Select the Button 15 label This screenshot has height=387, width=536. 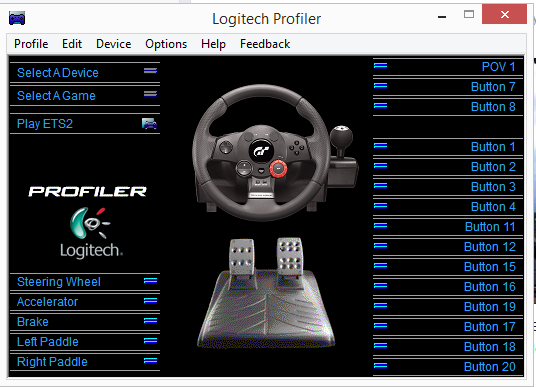(x=490, y=267)
